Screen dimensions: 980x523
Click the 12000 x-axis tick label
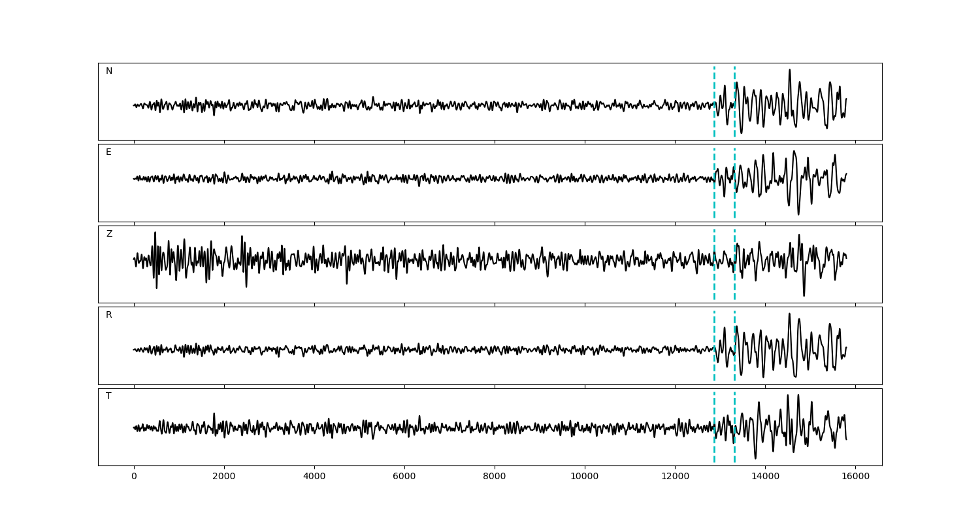click(x=675, y=477)
